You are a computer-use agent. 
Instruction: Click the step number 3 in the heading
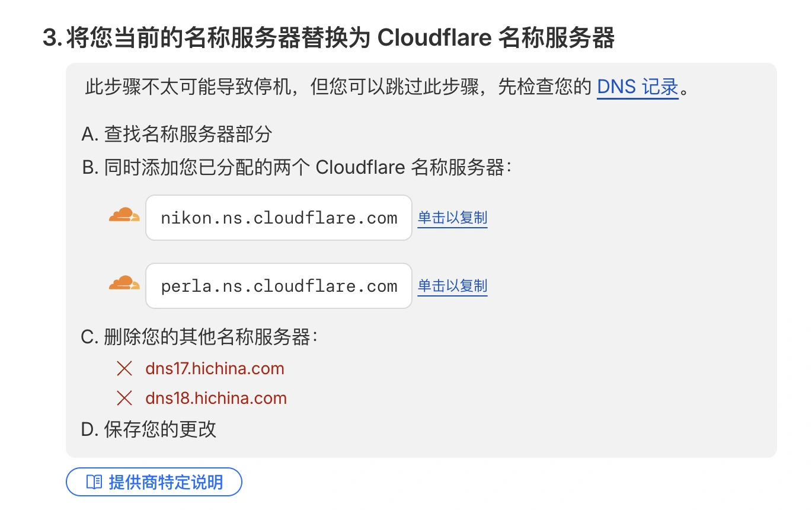52,39
